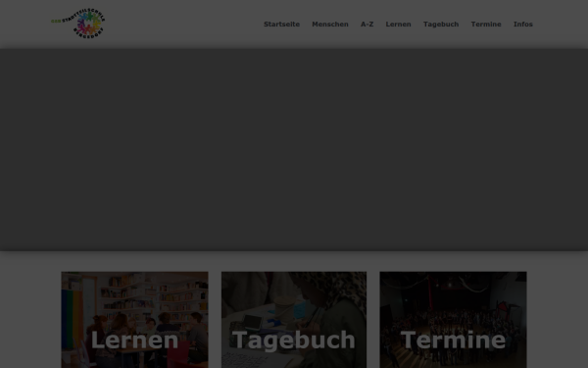Open the Termine audience photo tile

coord(453,320)
